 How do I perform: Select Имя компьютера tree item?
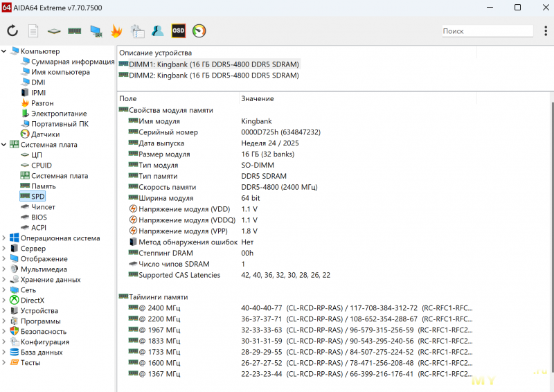point(60,72)
